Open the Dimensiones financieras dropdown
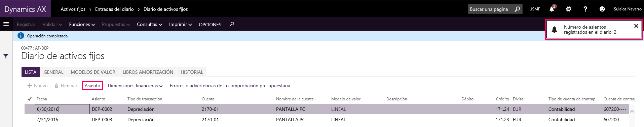This screenshot has width=644, height=127. pyautogui.click(x=135, y=86)
